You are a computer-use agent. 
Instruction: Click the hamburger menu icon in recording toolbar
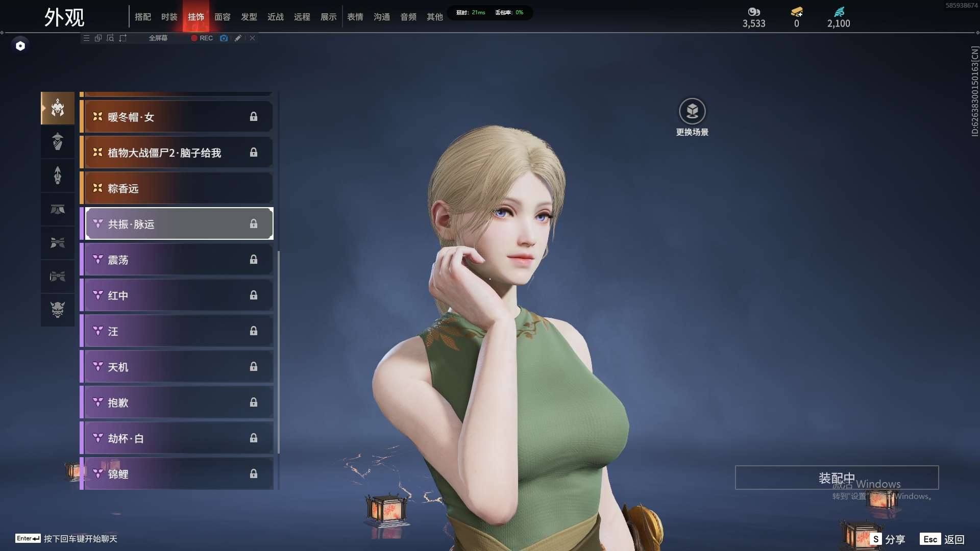(86, 38)
